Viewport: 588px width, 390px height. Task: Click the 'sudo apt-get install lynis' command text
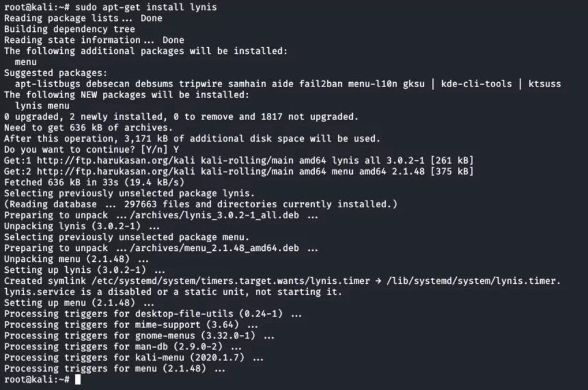point(146,7)
